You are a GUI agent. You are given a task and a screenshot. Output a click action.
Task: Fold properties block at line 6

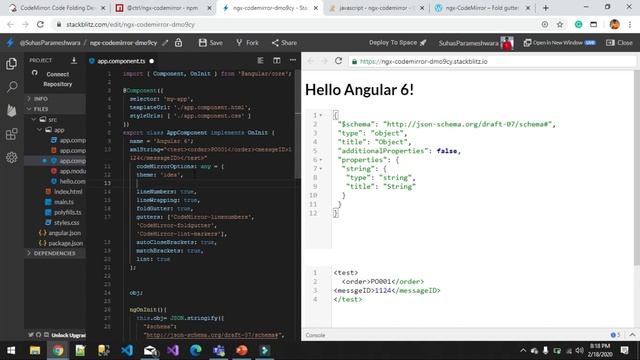[321, 160]
